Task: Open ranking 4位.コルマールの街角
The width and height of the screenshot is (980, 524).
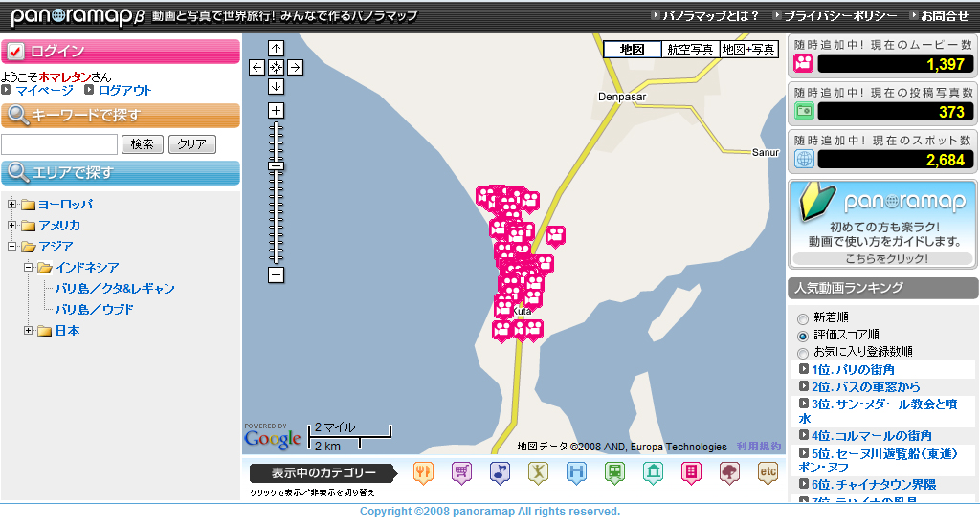Action: point(871,435)
